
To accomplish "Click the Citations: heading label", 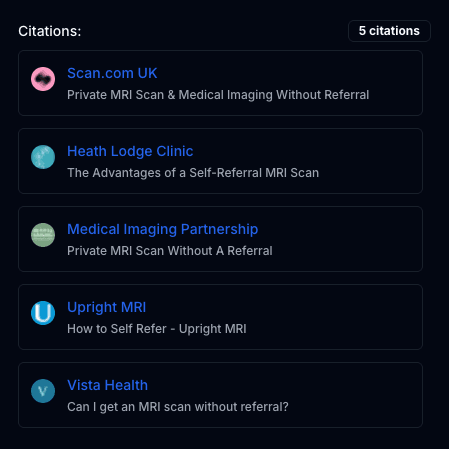I will (50, 31).
